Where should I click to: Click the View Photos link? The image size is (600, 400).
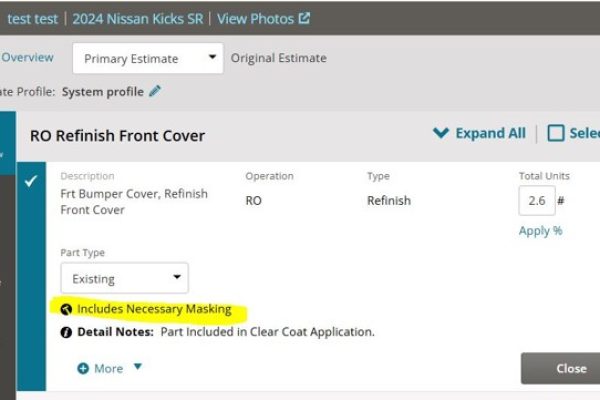click(256, 19)
